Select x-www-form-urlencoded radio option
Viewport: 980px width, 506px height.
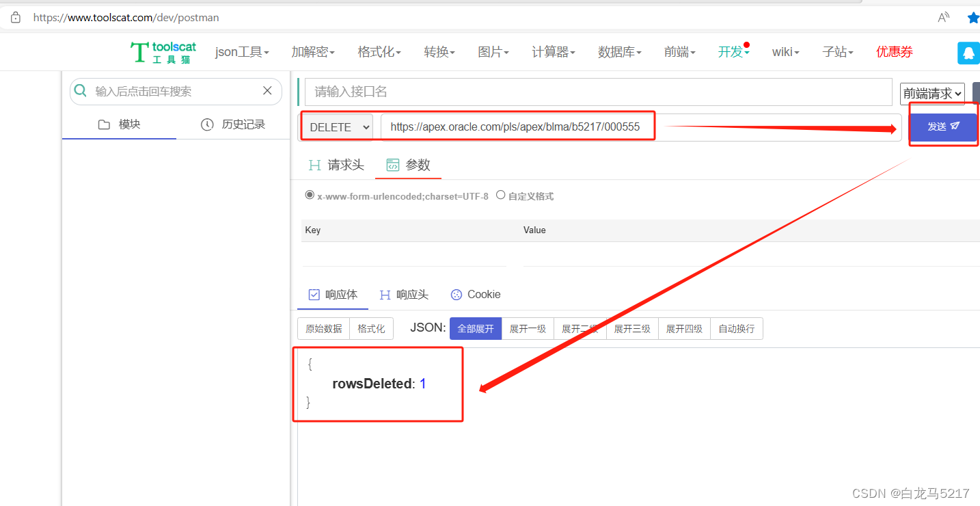pyautogui.click(x=310, y=195)
